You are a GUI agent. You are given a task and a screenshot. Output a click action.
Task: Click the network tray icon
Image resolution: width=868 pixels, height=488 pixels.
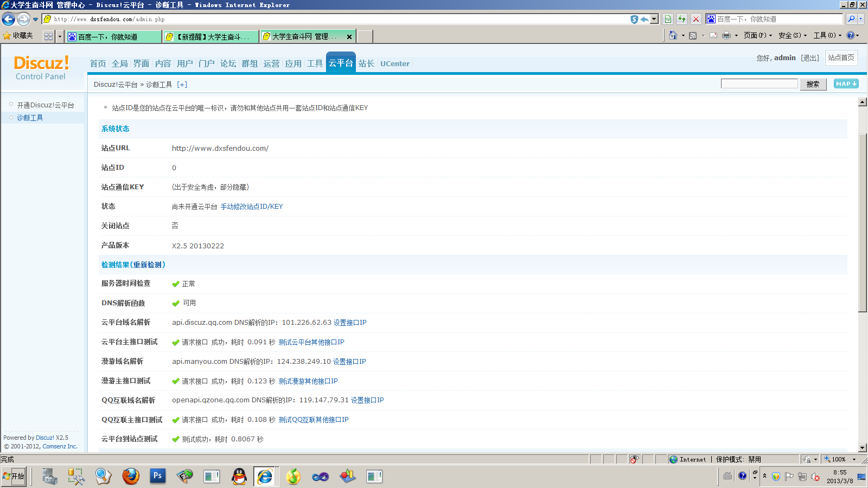802,477
